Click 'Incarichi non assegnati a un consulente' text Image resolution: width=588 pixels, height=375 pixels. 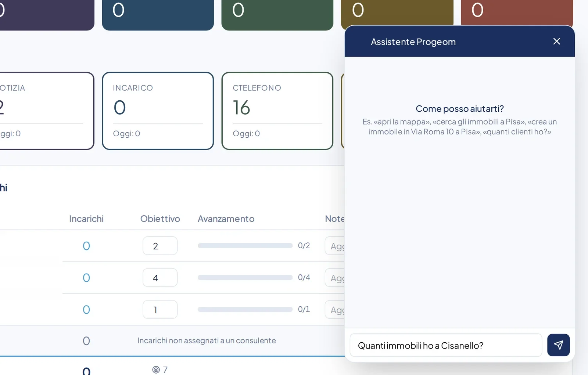pyautogui.click(x=207, y=340)
